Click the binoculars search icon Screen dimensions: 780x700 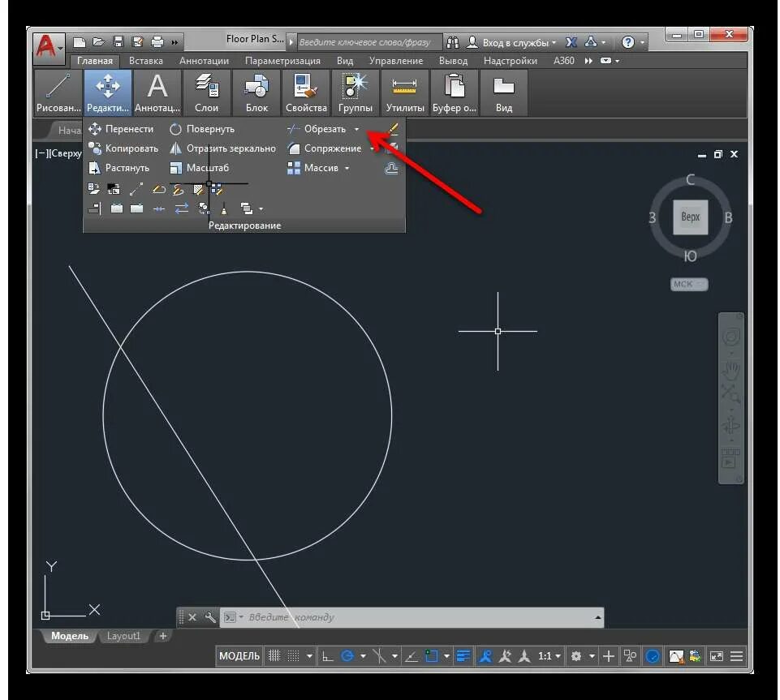pyautogui.click(x=453, y=43)
